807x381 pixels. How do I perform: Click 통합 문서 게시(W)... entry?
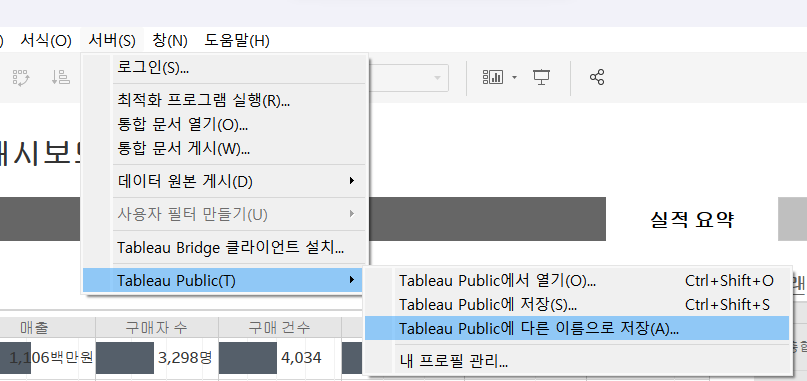(224, 149)
